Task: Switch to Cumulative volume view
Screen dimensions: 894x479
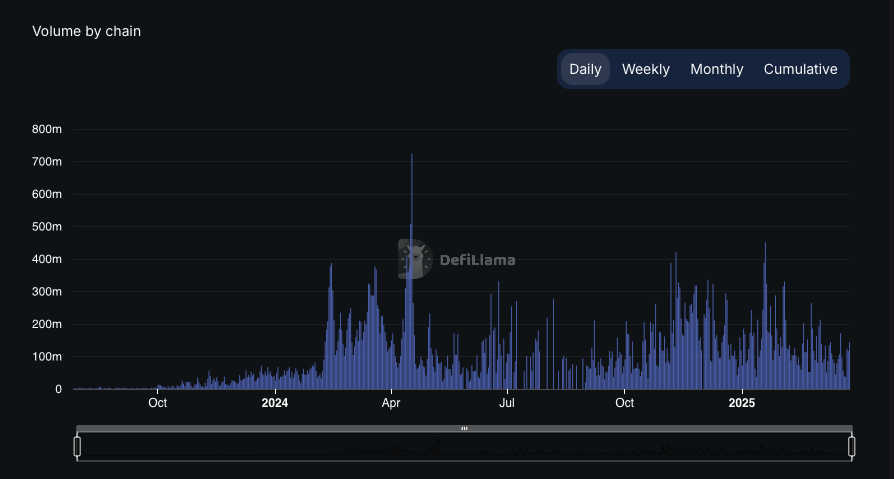Action: point(800,69)
